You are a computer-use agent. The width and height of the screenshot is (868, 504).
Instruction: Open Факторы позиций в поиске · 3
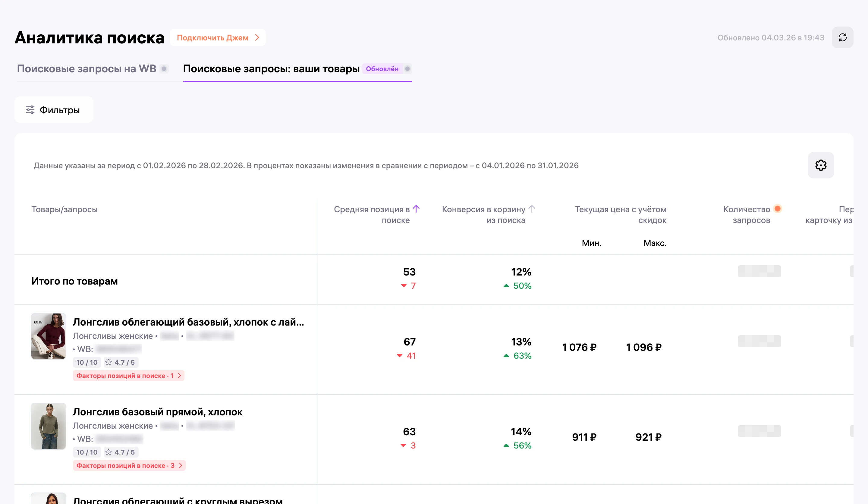pyautogui.click(x=129, y=465)
